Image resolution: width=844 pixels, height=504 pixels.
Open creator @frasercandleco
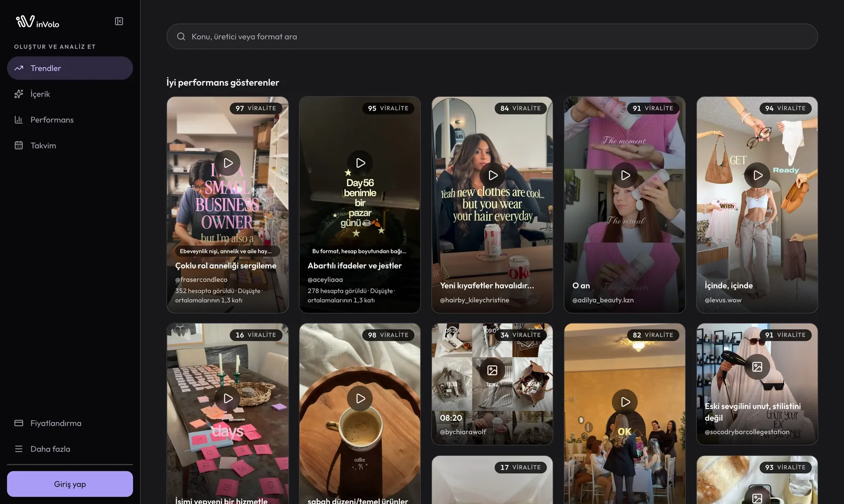[x=202, y=279]
